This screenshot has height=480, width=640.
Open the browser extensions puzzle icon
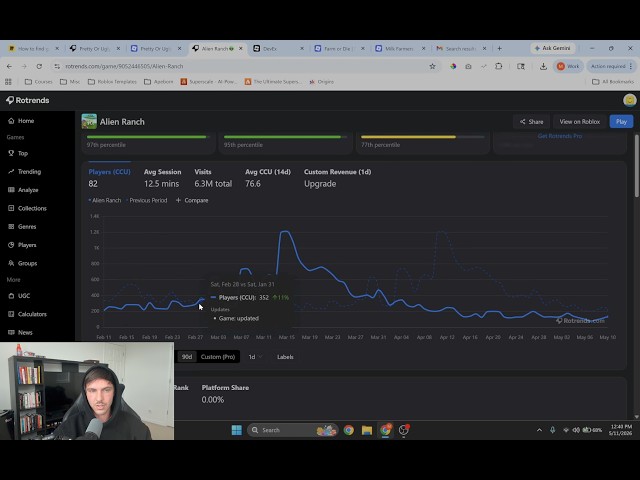pos(498,66)
